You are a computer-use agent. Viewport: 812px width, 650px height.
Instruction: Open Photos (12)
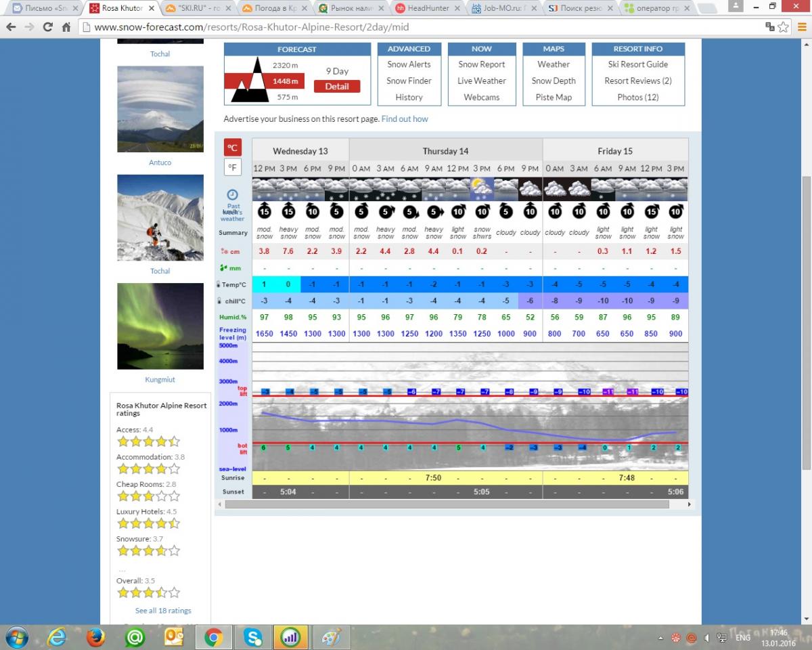pyautogui.click(x=638, y=97)
